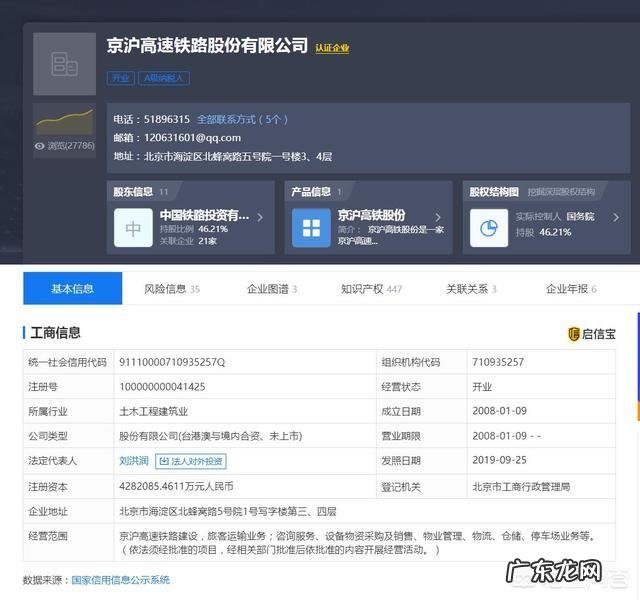The width and height of the screenshot is (640, 600).
Task: Click 关联企业 21家 text
Action: pos(188,241)
